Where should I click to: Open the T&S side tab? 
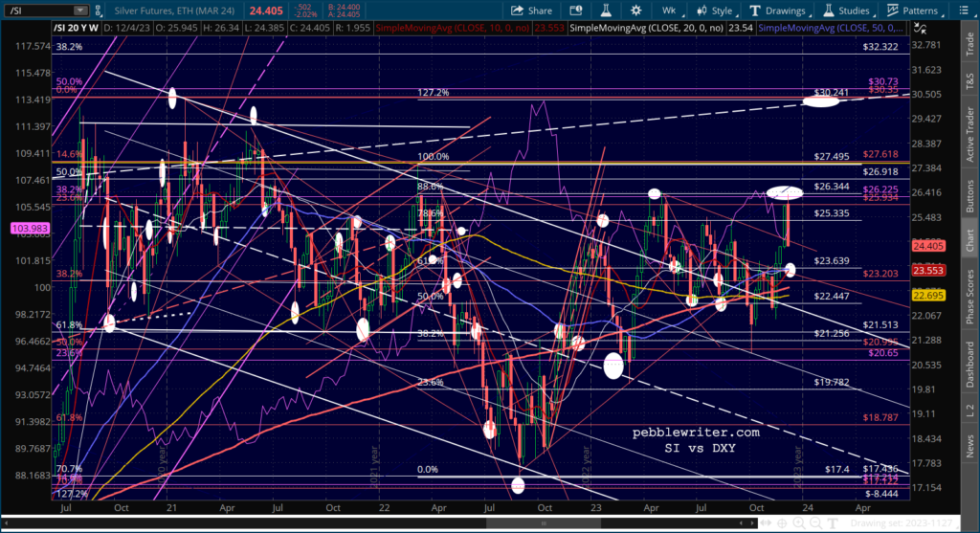969,80
